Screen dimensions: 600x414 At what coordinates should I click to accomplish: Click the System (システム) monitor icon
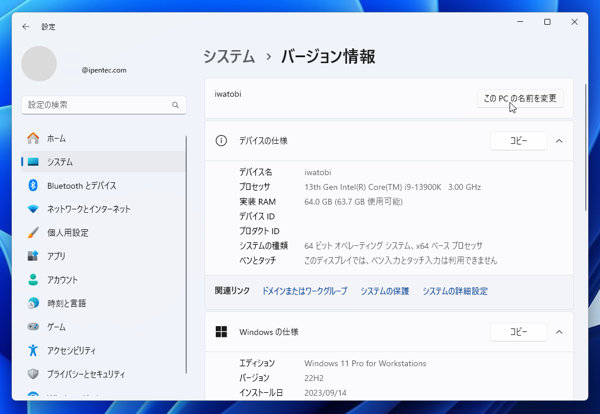click(33, 162)
